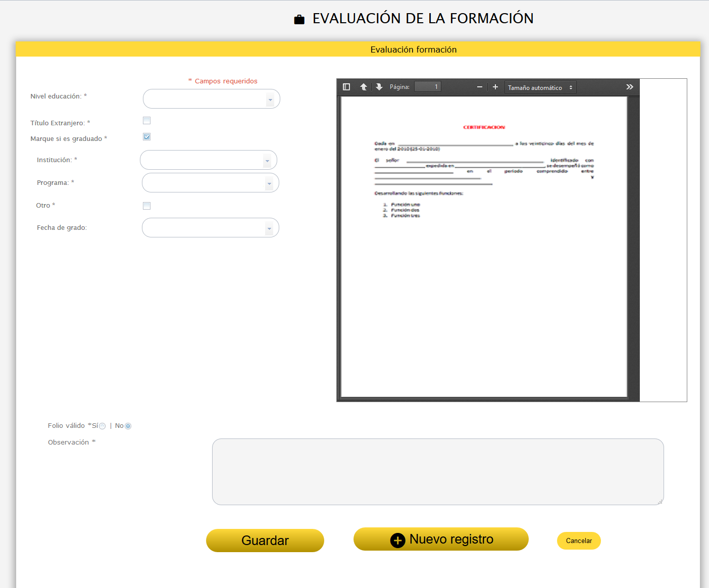Image resolution: width=709 pixels, height=588 pixels.
Task: Open the Tamaño automático zoom selector
Action: click(540, 87)
